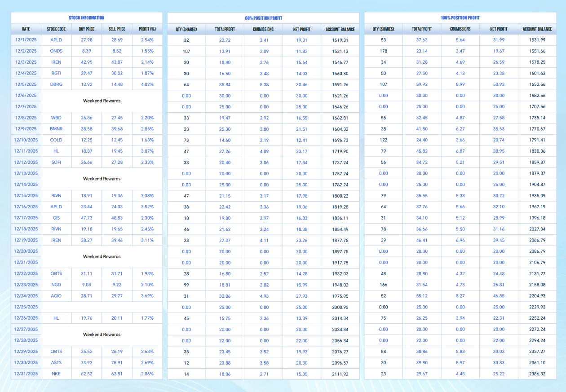Click the Sell Price column header
The height and width of the screenshot is (392, 566).
[x=117, y=29]
